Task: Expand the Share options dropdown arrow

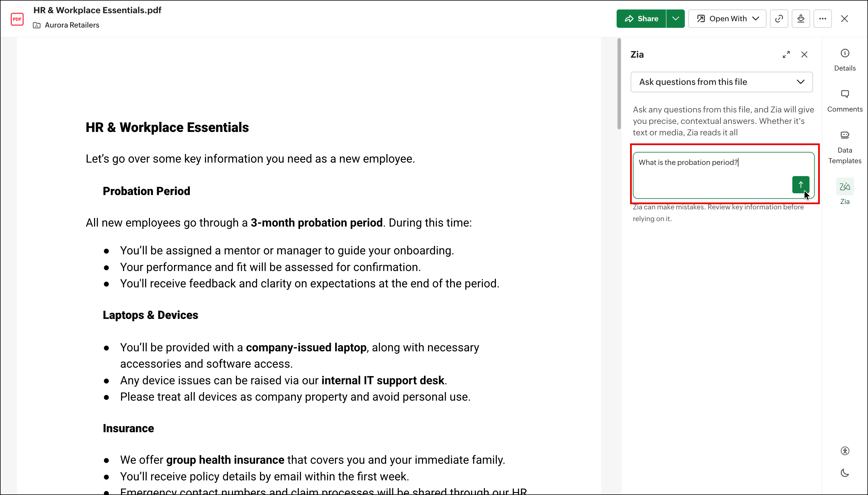Action: coord(675,19)
